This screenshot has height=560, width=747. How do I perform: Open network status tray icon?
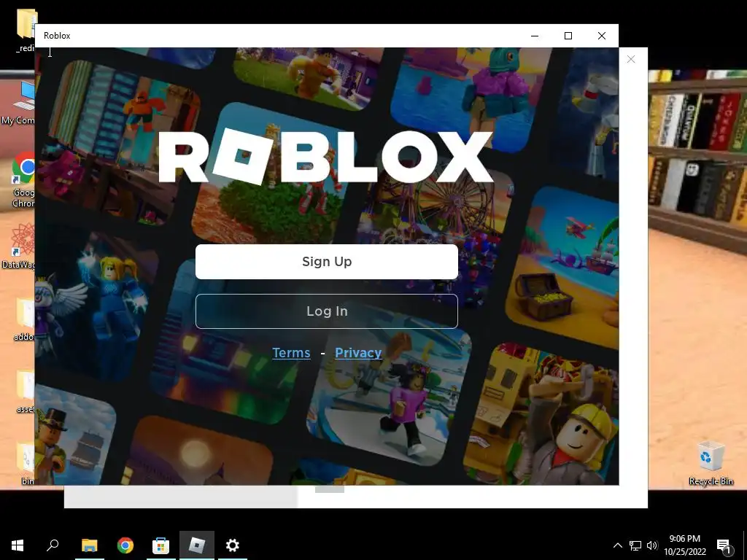click(635, 545)
